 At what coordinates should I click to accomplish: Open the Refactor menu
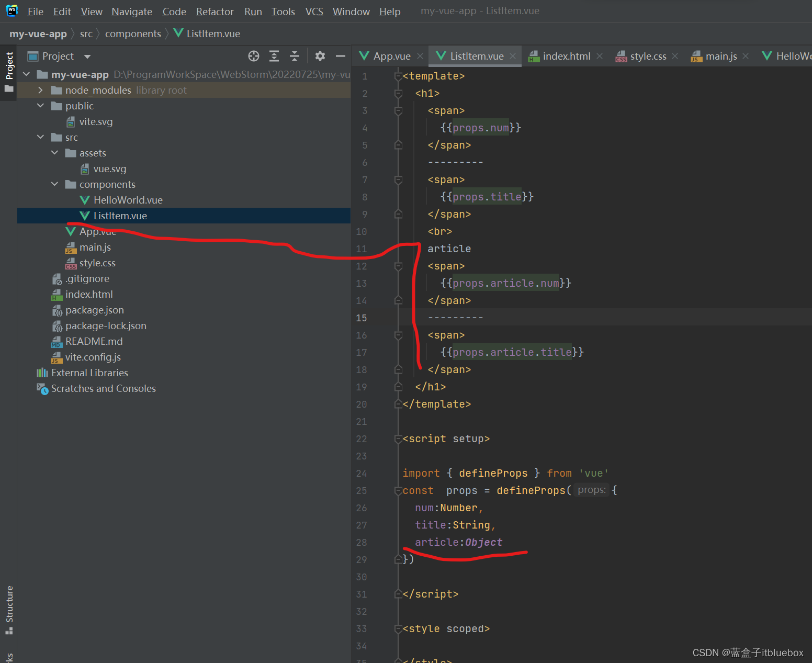pyautogui.click(x=215, y=12)
